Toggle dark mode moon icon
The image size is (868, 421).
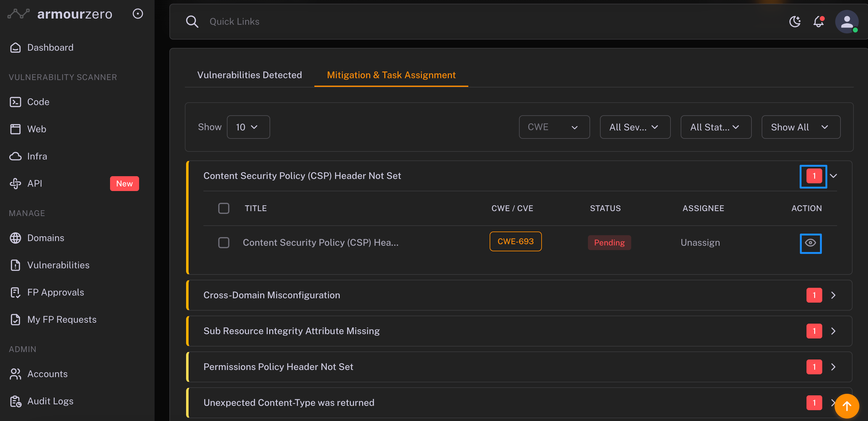(795, 22)
